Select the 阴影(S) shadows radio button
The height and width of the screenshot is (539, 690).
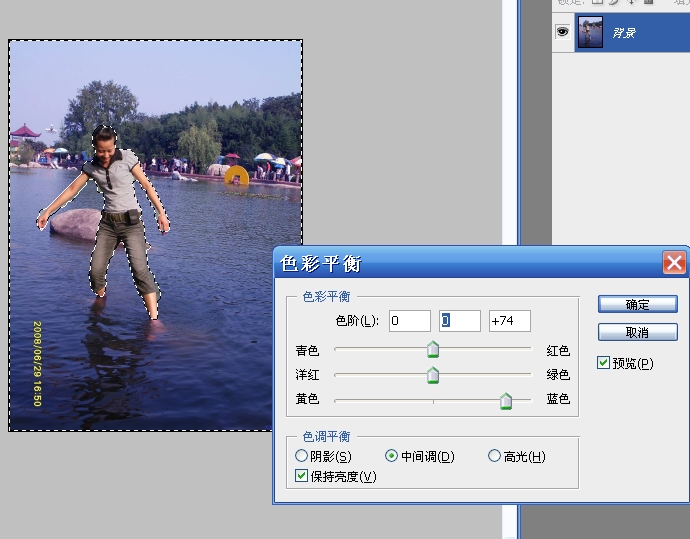tap(301, 456)
